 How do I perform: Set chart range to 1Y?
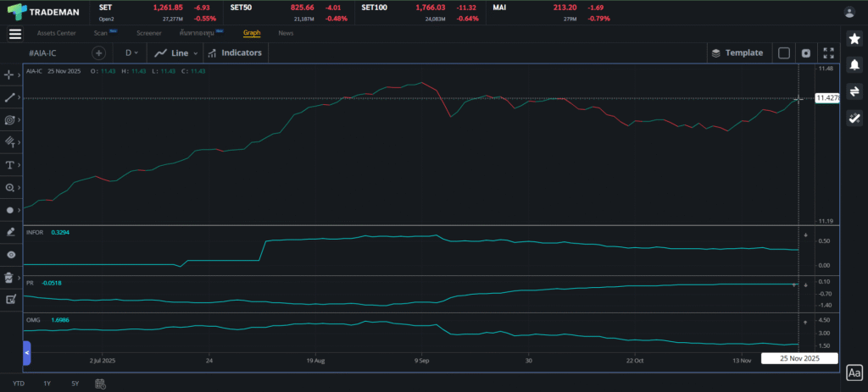47,384
